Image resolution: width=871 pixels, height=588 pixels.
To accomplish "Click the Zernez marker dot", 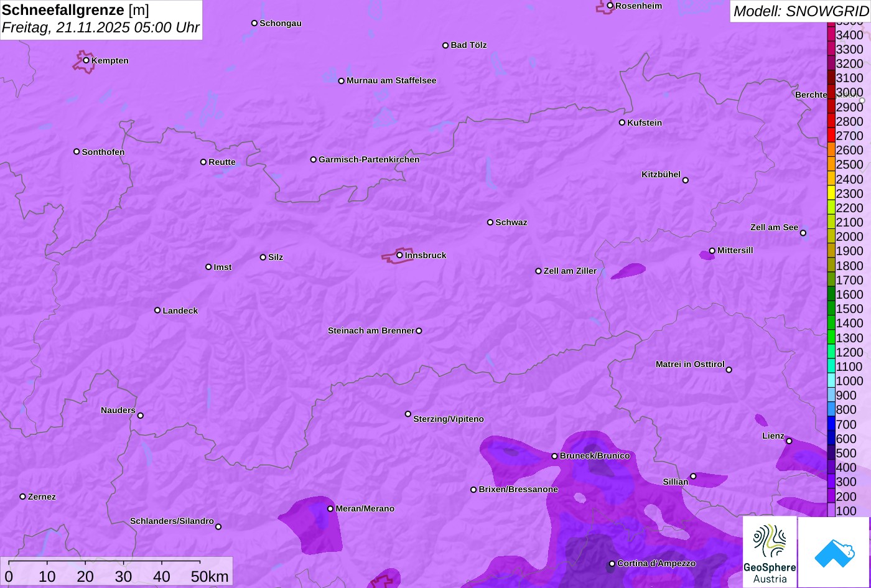I will point(23,497).
